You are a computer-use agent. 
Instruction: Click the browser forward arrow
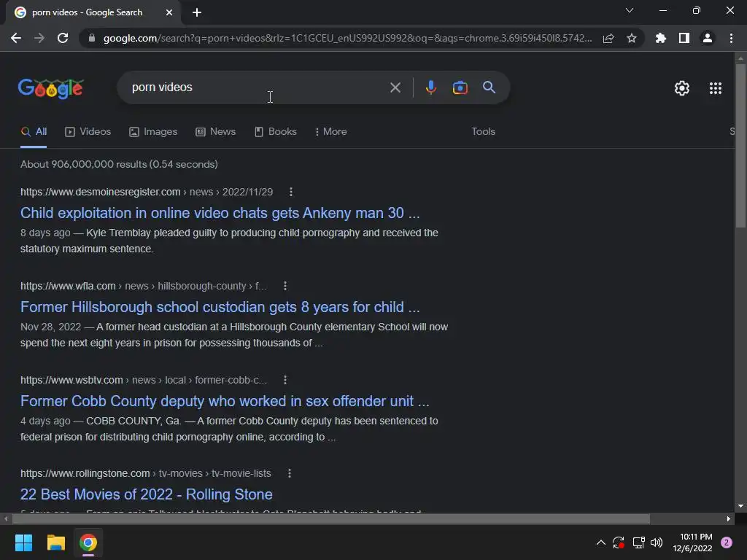click(39, 38)
